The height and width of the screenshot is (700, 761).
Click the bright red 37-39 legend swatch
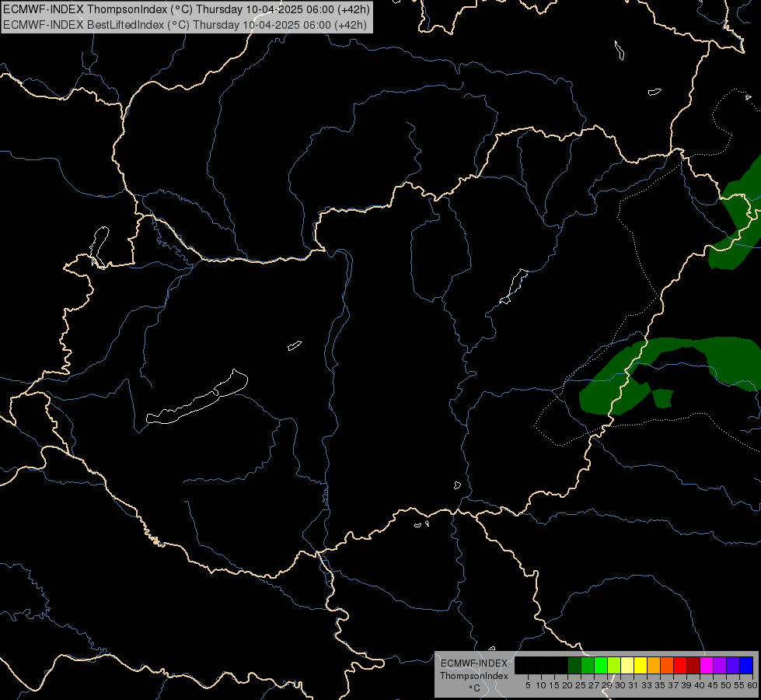680,665
